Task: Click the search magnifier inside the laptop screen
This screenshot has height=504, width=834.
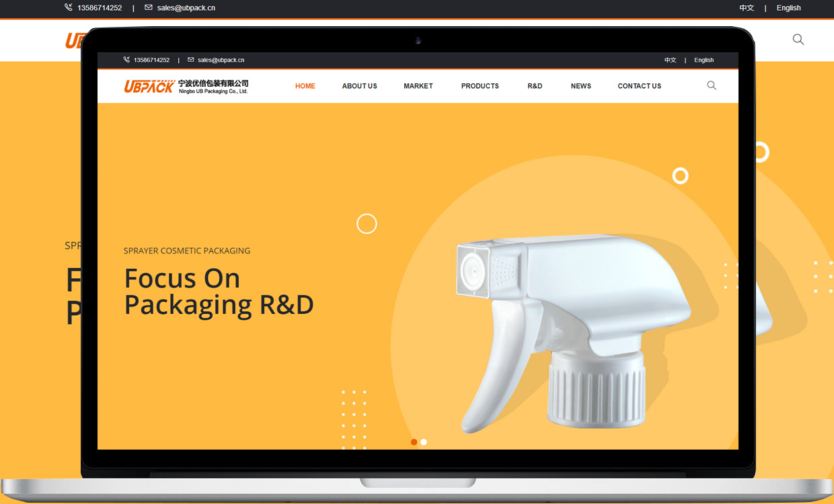Action: point(712,85)
